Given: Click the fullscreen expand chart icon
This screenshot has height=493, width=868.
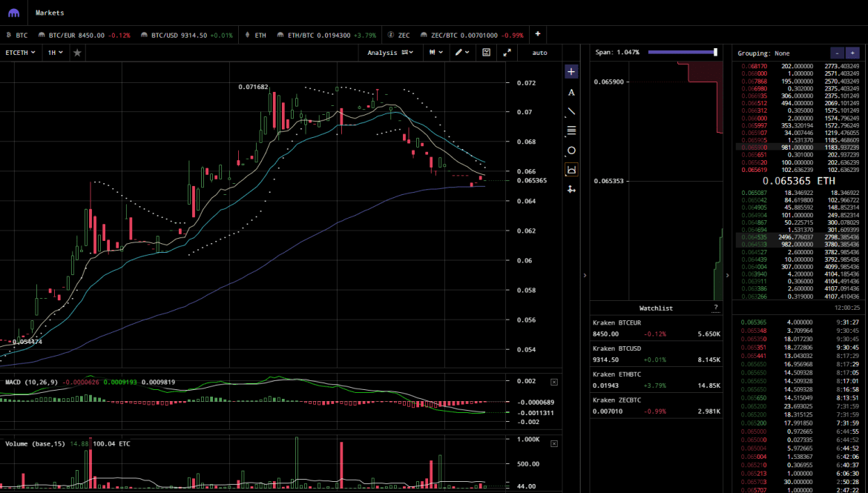Looking at the screenshot, I should 507,53.
